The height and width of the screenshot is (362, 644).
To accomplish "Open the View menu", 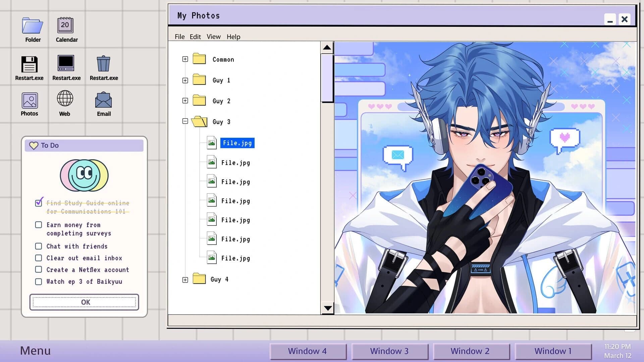I will tap(214, 37).
